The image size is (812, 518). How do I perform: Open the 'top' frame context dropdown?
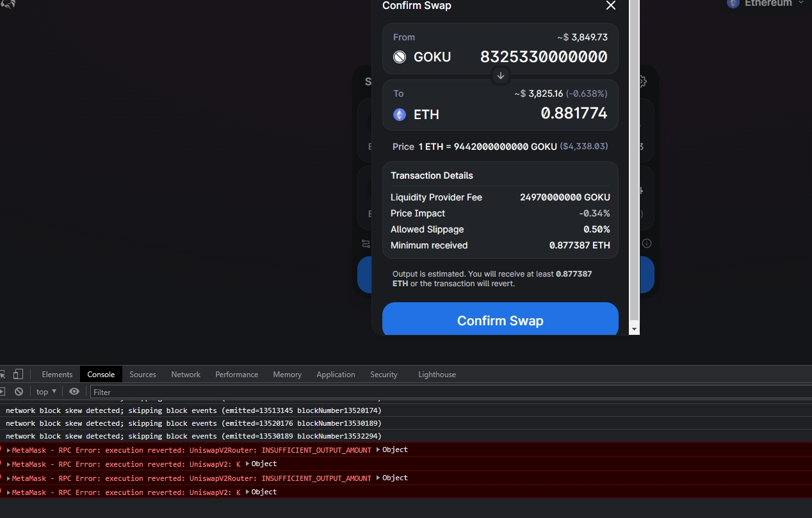click(45, 391)
